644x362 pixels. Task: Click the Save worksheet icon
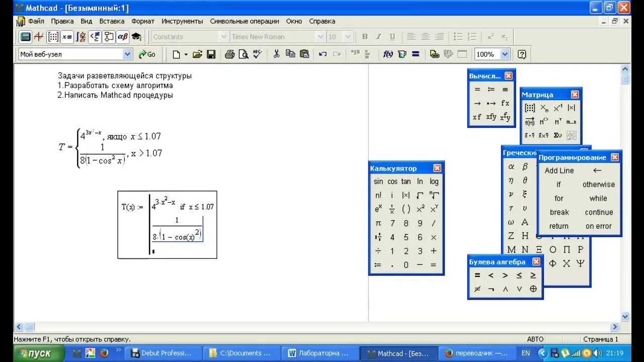coord(211,54)
